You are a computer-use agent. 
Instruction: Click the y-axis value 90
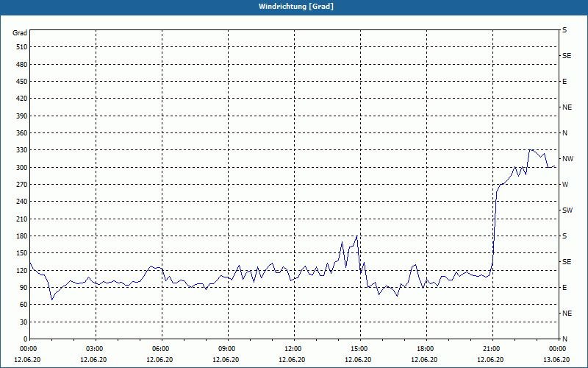coord(24,288)
